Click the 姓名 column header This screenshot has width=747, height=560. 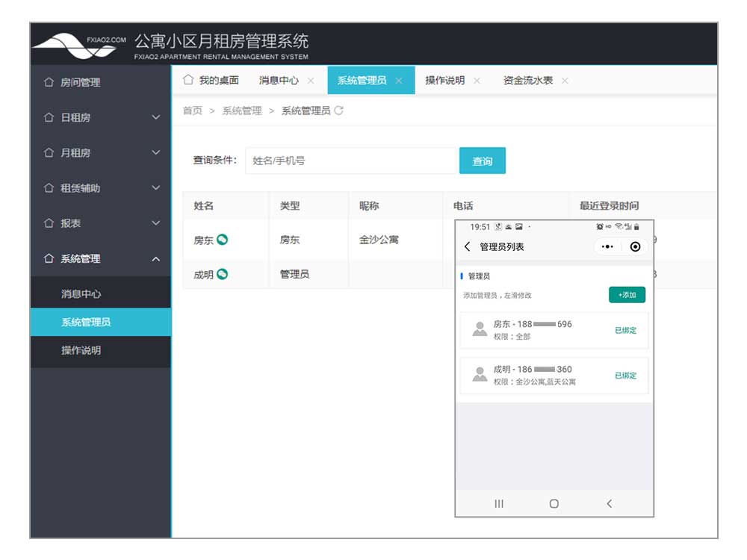pos(203,206)
